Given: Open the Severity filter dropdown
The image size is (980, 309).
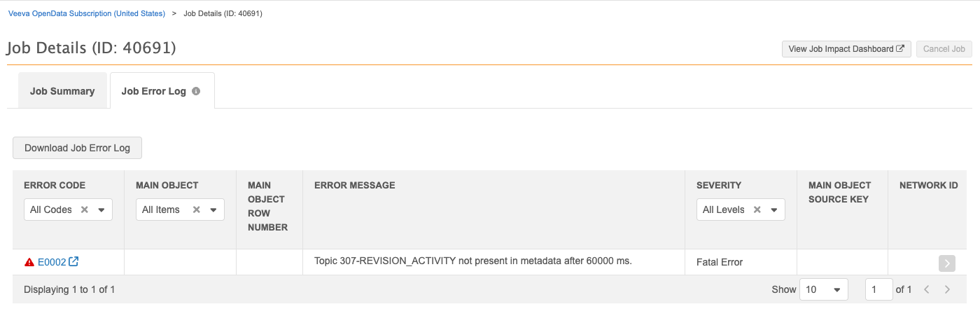Looking at the screenshot, I should (x=774, y=210).
